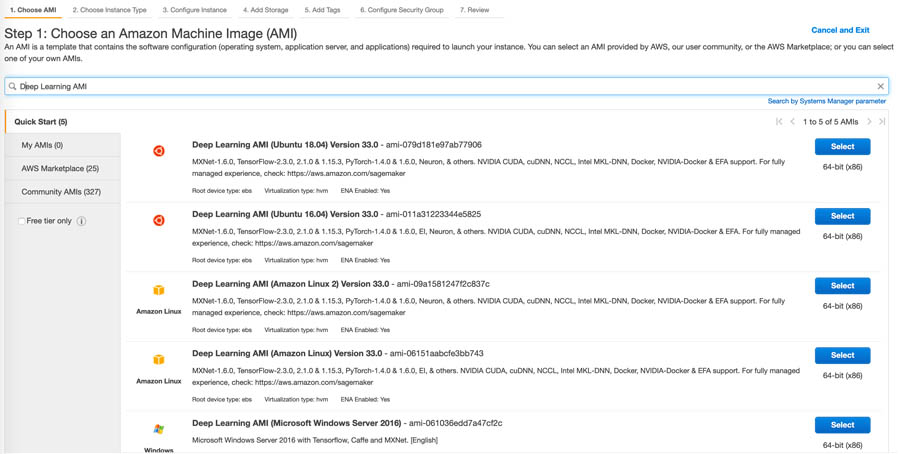Image resolution: width=900 pixels, height=454 pixels.
Task: Click 64-bit (x86) label under Ubuntu 16.04 Select
Action: [x=842, y=236]
